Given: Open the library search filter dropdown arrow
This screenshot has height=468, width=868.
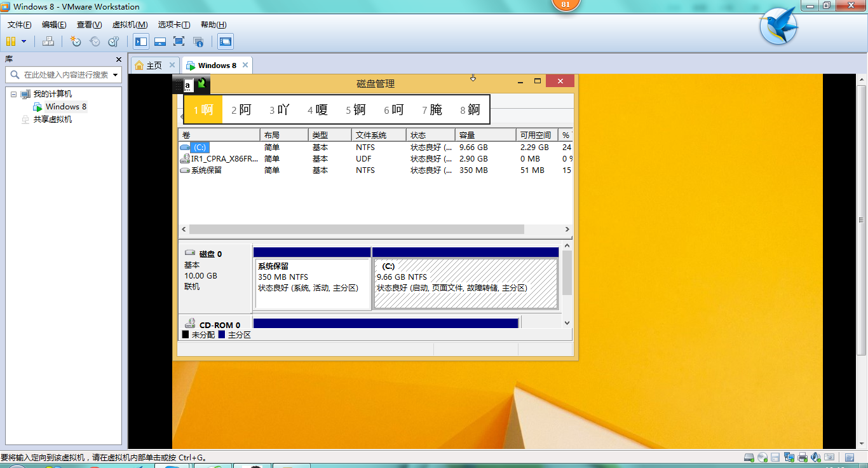Looking at the screenshot, I should pyautogui.click(x=116, y=74).
